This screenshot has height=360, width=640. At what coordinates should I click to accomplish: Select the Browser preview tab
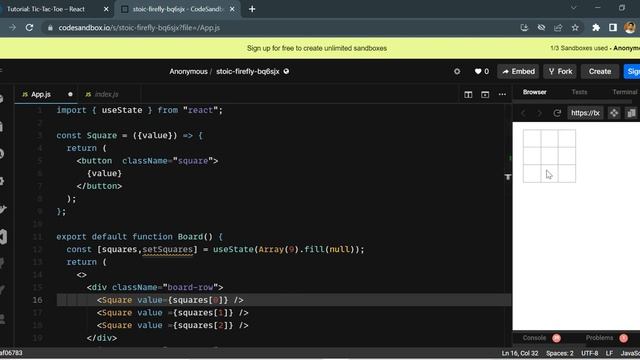click(x=534, y=92)
